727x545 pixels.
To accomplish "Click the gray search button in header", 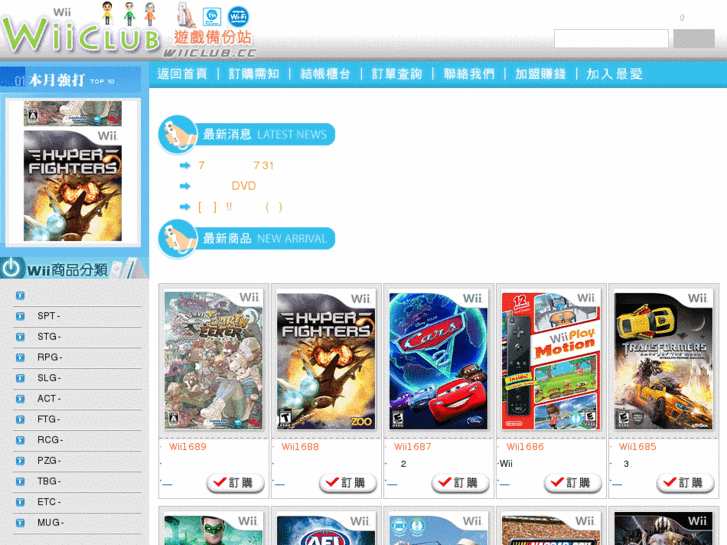I will pos(694,38).
